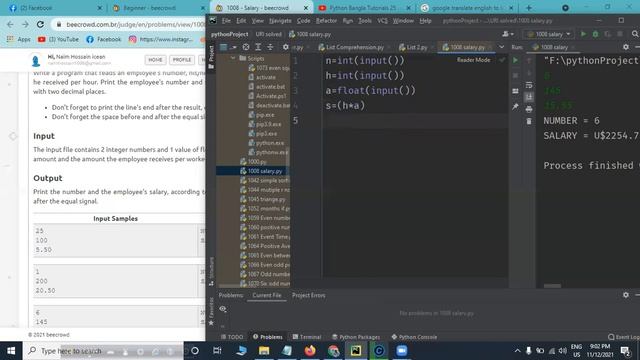Switch to the Project Errors tab
Screen dimensions: 640x360
point(308,295)
